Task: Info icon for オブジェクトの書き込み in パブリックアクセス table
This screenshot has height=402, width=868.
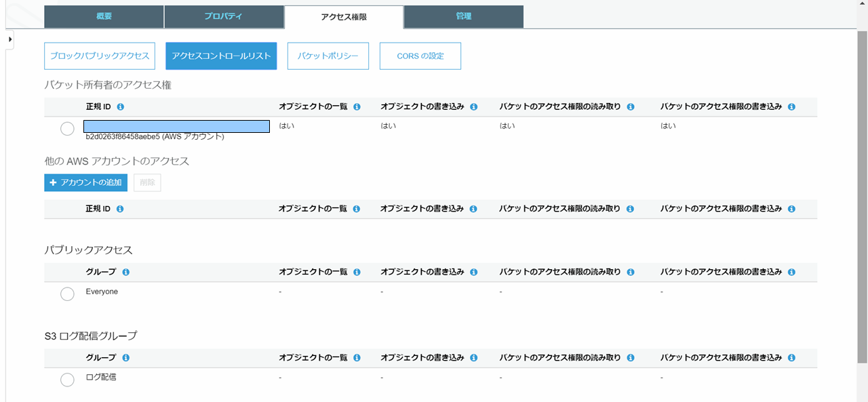Action: [x=474, y=272]
